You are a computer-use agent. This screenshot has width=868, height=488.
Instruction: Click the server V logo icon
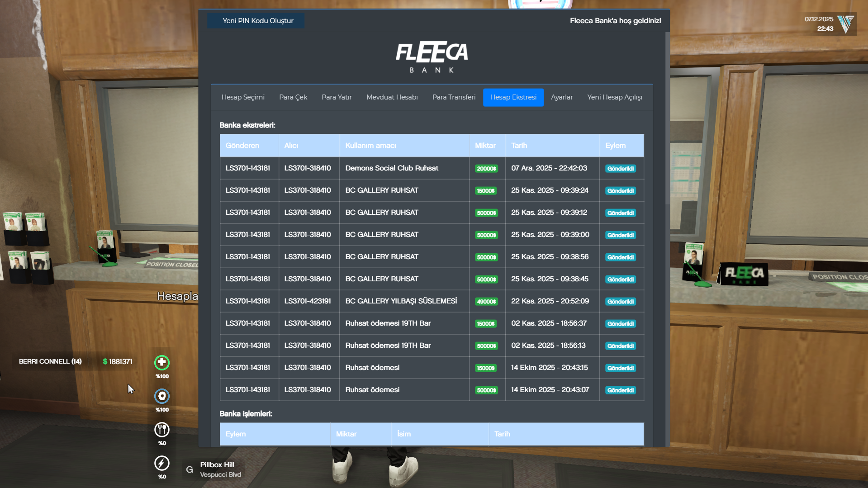(x=845, y=24)
